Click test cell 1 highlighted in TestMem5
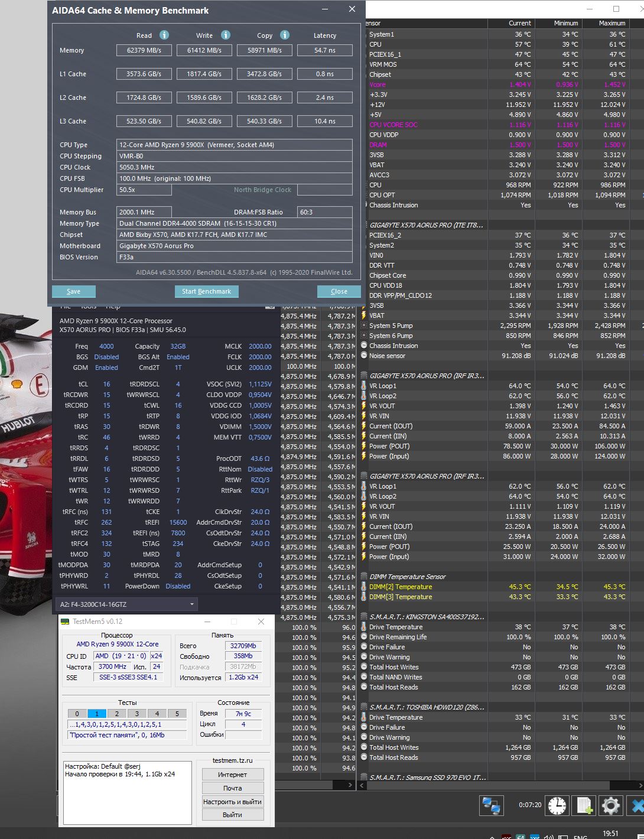 tap(96, 714)
